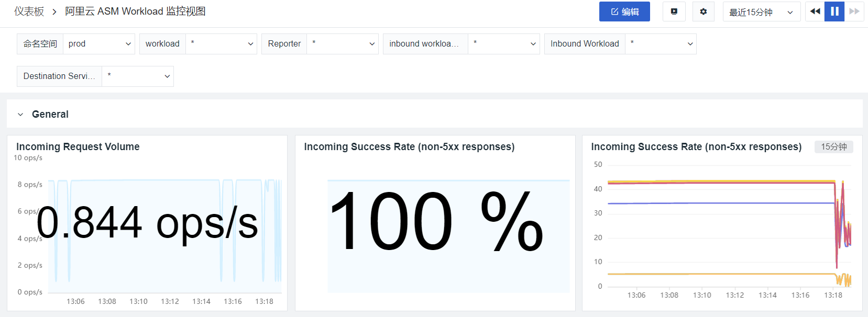Expand the truncated inbound workload filter dropdown
Image resolution: width=868 pixels, height=317 pixels.
[x=504, y=44]
